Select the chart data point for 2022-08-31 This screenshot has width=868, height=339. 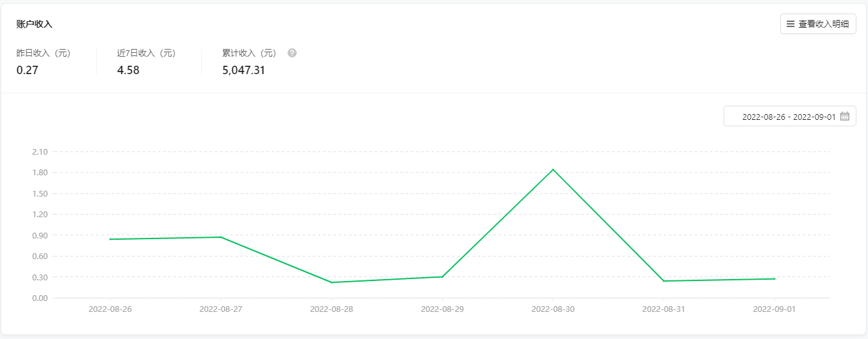click(x=664, y=281)
